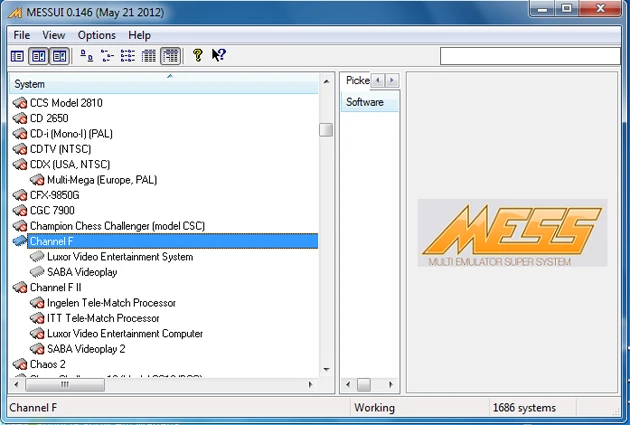This screenshot has height=425, width=630.
Task: Select Channel F II system
Action: 55,287
